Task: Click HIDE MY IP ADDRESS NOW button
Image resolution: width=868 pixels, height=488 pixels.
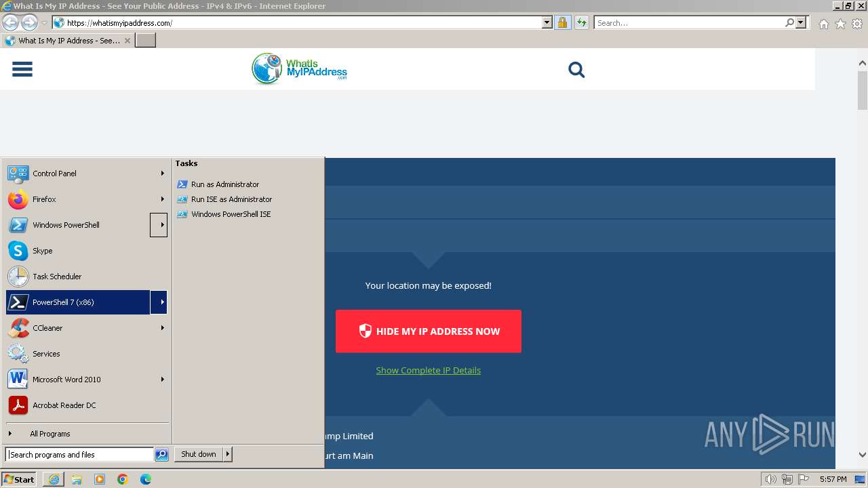Action: tap(429, 331)
